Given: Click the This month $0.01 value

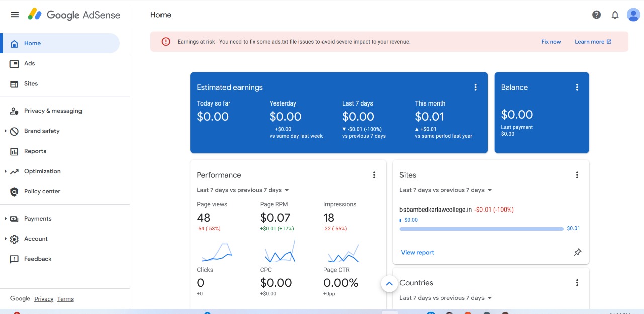Looking at the screenshot, I should [430, 117].
